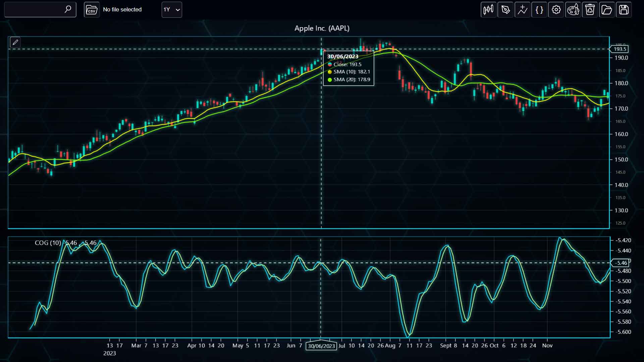The height and width of the screenshot is (362, 644).
Task: Click the recycle bin clear icon
Action: tap(590, 10)
